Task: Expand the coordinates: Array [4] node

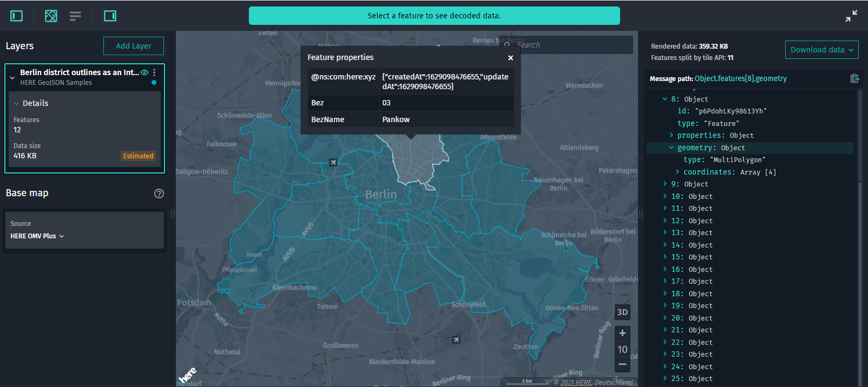Action: 677,172
